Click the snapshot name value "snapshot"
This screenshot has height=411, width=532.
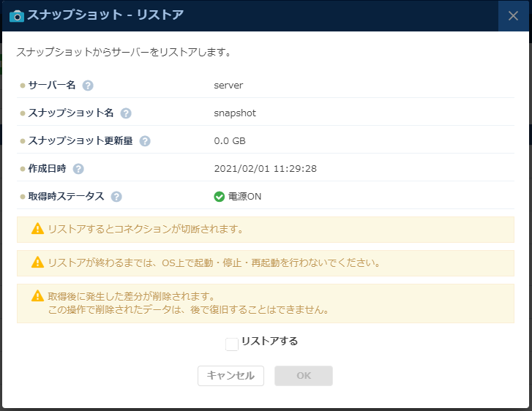235,113
